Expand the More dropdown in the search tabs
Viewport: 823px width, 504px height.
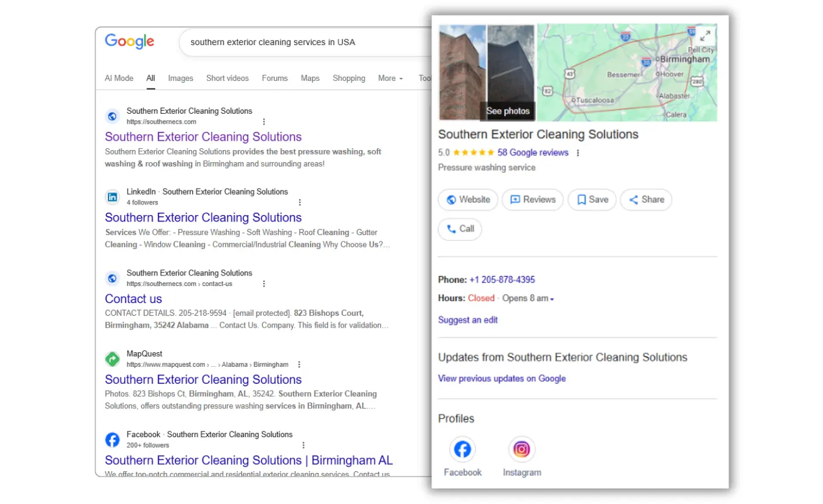[390, 78]
